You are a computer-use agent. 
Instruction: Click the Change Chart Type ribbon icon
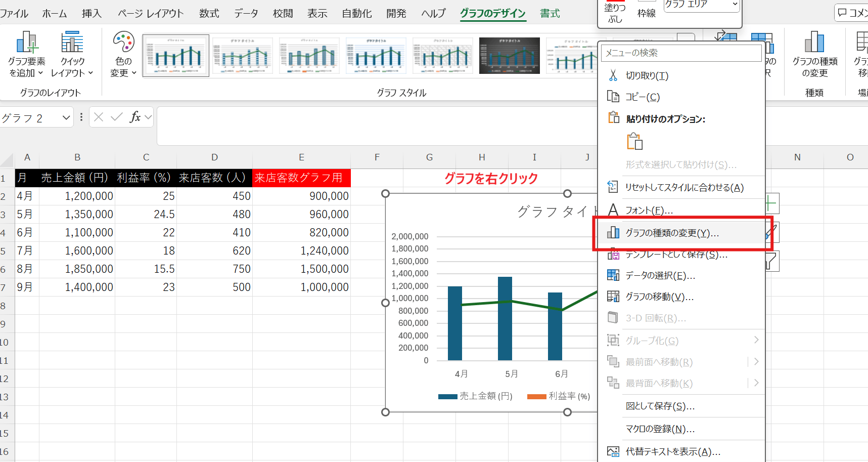point(814,43)
